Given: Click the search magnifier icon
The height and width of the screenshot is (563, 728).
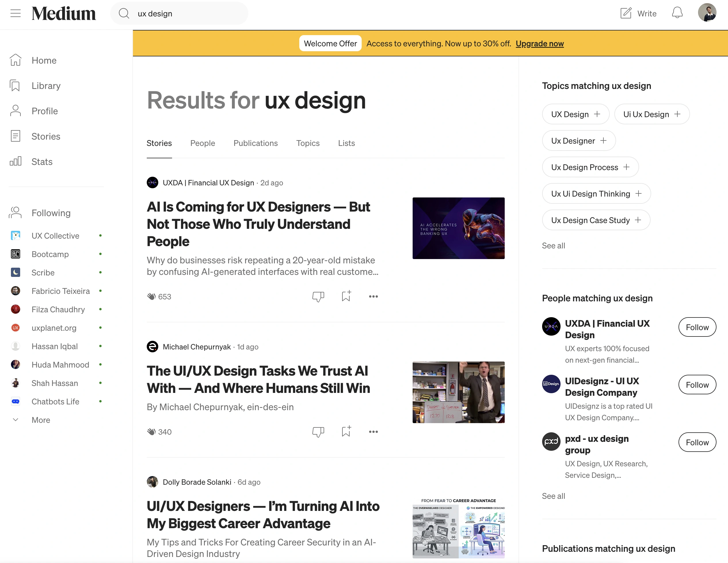Looking at the screenshot, I should coord(124,13).
